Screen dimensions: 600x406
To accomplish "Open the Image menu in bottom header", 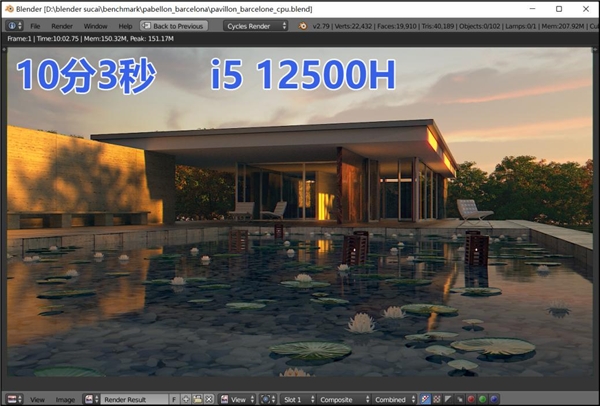I will coord(65,399).
